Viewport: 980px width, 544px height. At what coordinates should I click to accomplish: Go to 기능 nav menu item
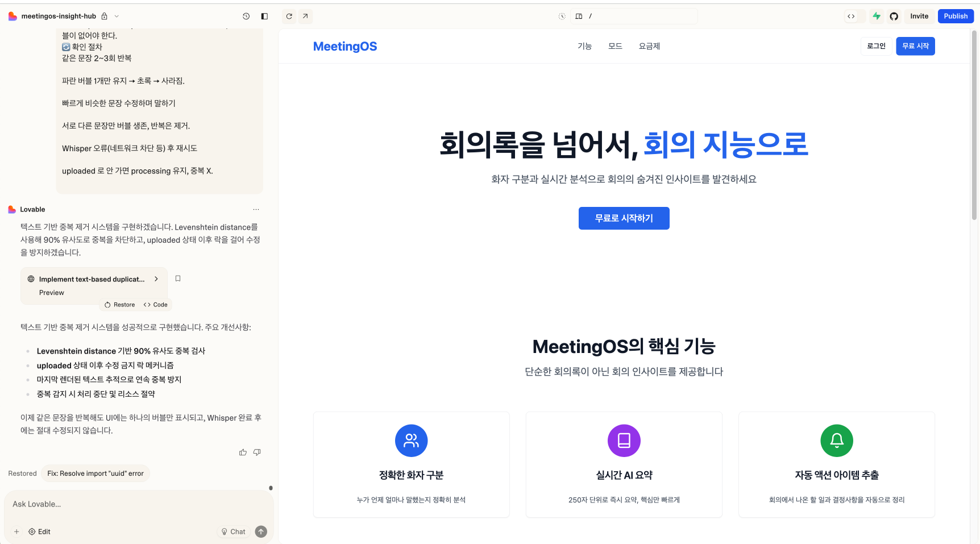point(584,46)
